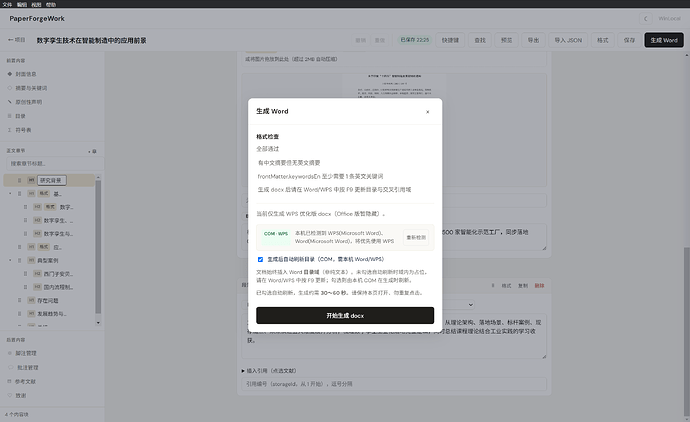This screenshot has width=690, height=422.
Task: Click the drag handle of 研究背景 row
Action: click(x=19, y=180)
